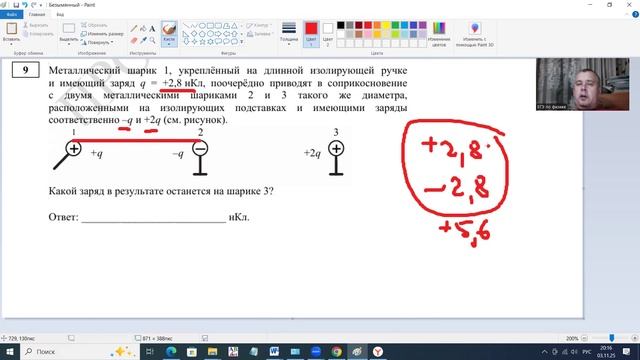Open Task View on the taskbar
Viewport: 640px width, 360px height.
(x=150, y=351)
